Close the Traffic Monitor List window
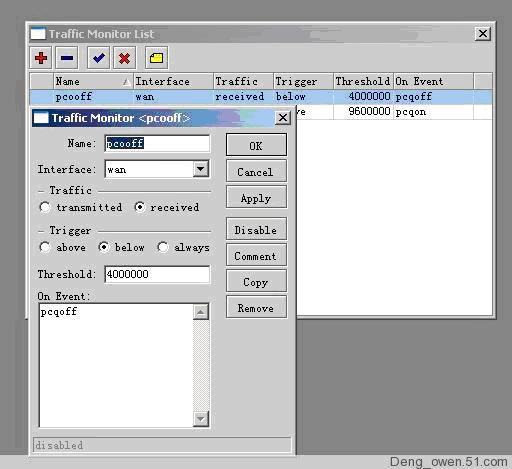 [483, 33]
